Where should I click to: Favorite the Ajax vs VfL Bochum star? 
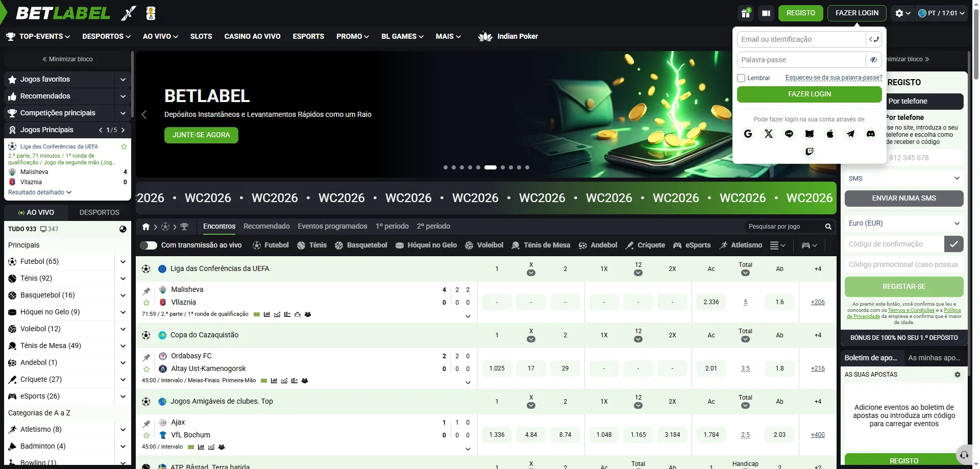click(x=146, y=435)
